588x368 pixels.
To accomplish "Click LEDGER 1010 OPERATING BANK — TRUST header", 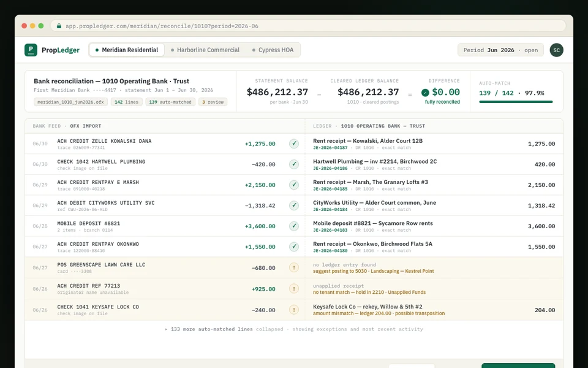I will click(369, 126).
